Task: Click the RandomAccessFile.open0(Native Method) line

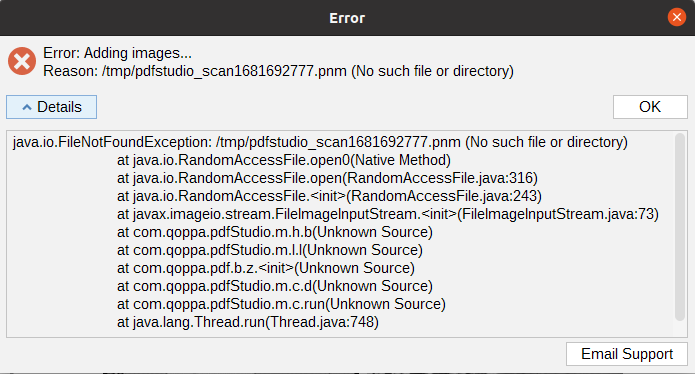Action: (284, 160)
